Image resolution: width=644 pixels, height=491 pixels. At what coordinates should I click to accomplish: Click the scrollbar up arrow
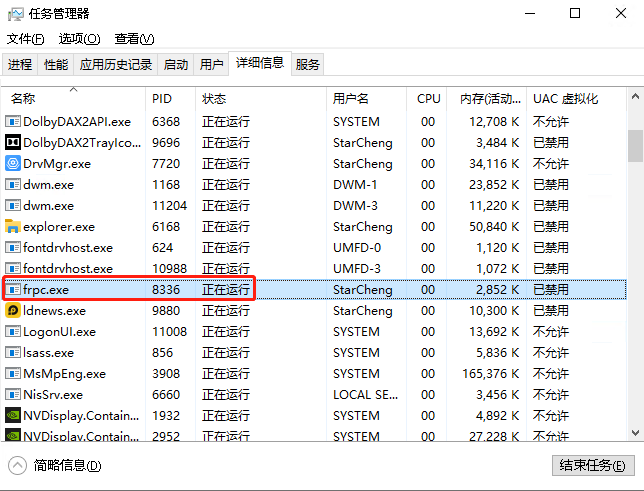click(635, 97)
